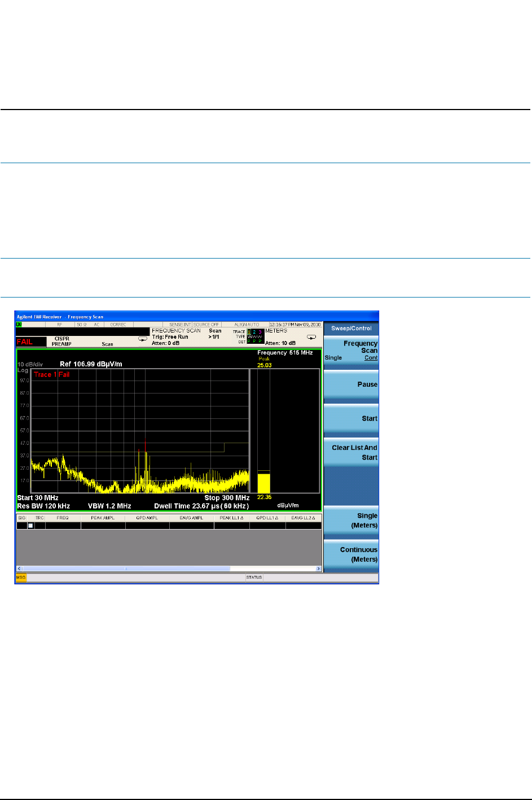The image size is (532, 800).
Task: Click the PEAK LL1 Δ column header
Action: tap(231, 518)
